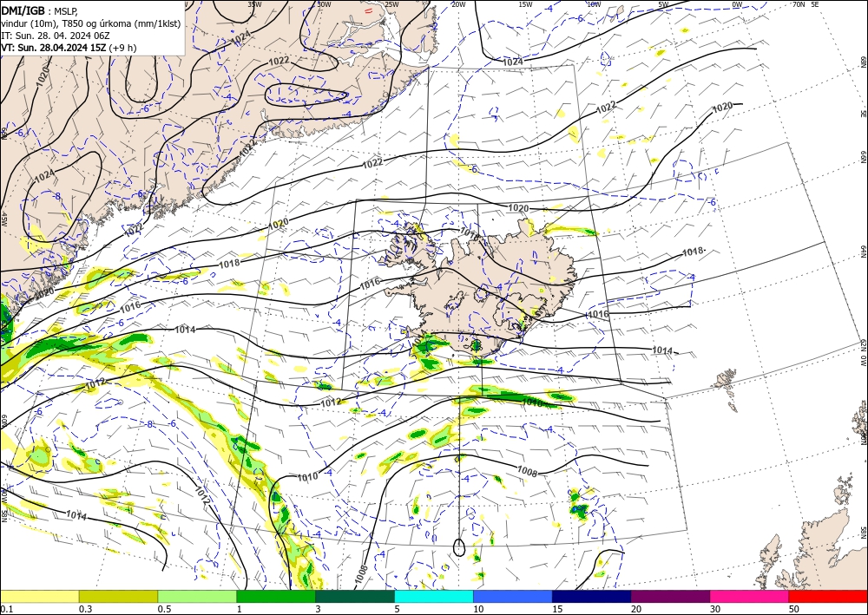Click 'VT: Sun. 28.04.2024 15Z (+9 h)' line
The height and width of the screenshot is (615, 868).
69,48
